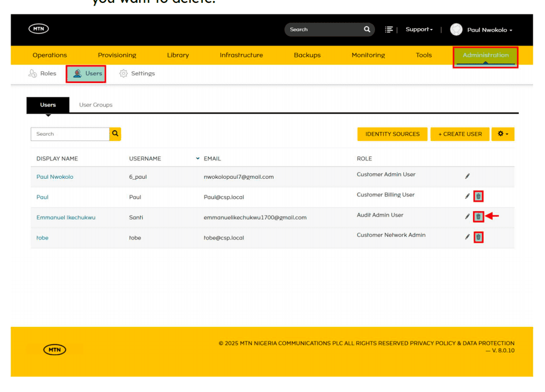
Task: Sort by the Username column header
Action: pos(145,159)
